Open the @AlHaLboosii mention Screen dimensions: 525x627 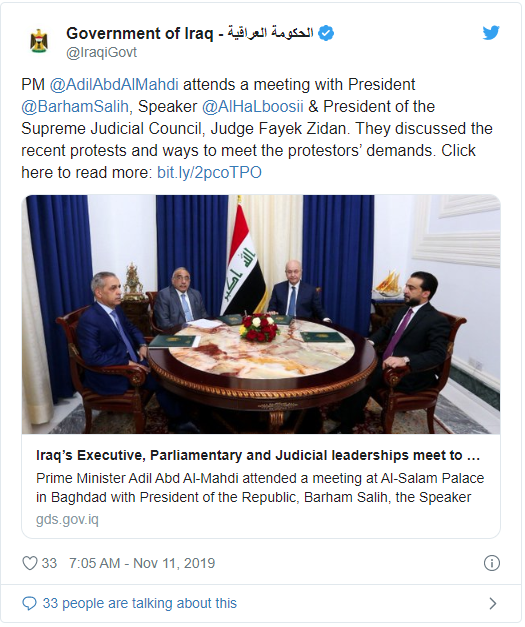click(253, 107)
